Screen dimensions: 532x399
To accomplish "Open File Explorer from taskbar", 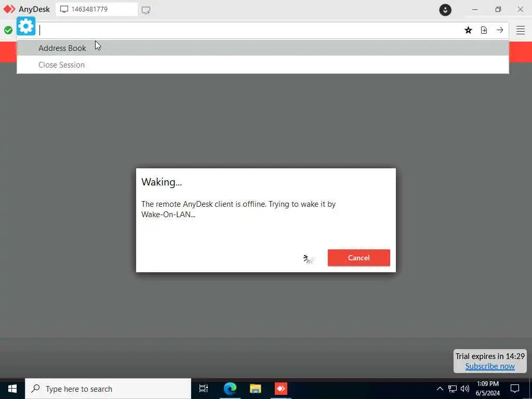I will (255, 389).
